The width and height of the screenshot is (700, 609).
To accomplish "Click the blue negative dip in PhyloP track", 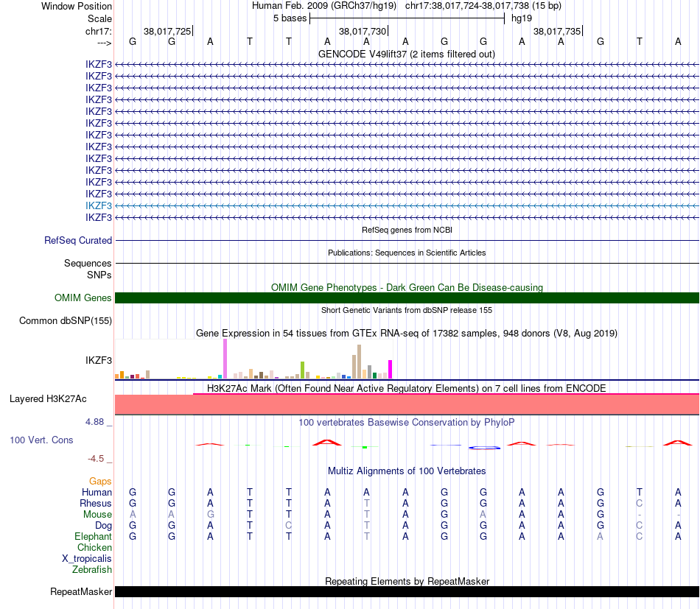I will (x=484, y=448).
